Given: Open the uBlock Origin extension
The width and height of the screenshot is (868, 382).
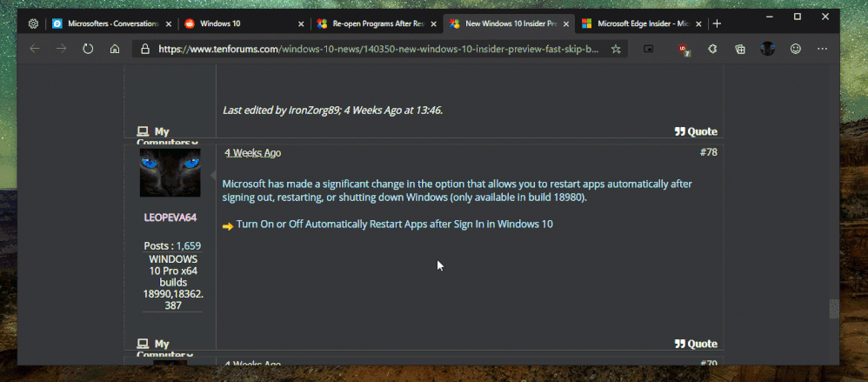Looking at the screenshot, I should point(684,50).
